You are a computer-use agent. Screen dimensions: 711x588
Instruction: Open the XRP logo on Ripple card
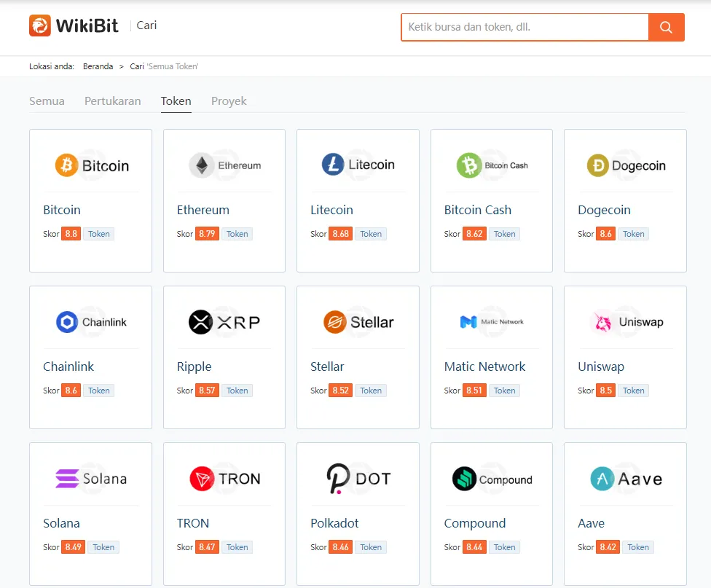click(x=224, y=322)
